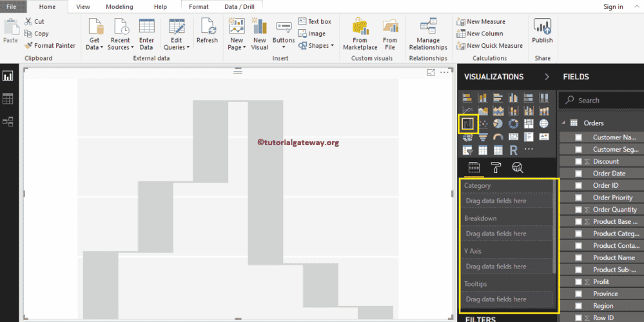Click the Sign in link
This screenshot has height=322, width=644.
(x=613, y=6)
